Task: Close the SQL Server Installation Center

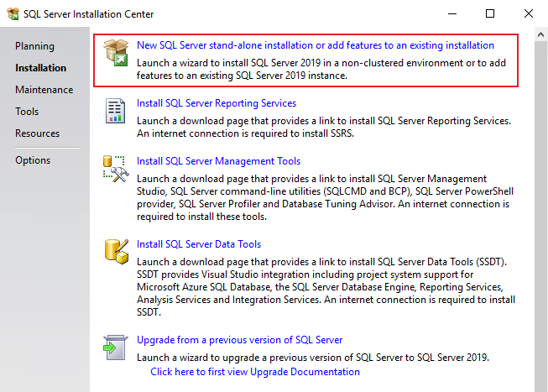Action: coord(529,13)
